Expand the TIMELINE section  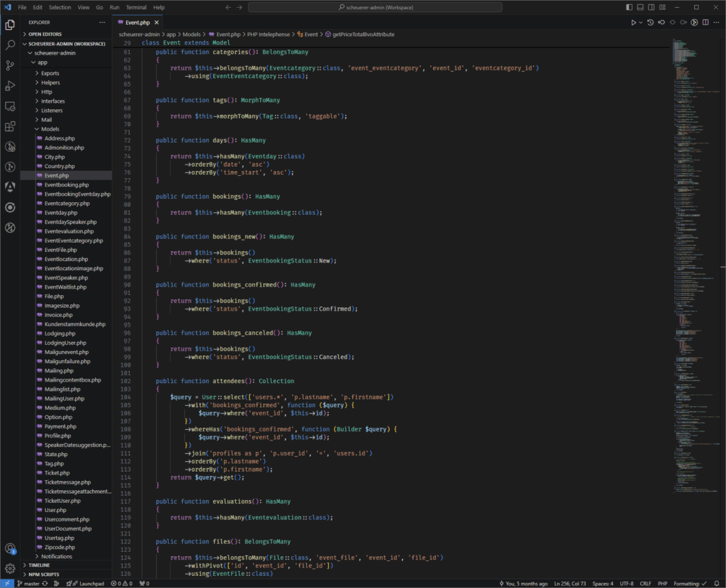(40, 565)
